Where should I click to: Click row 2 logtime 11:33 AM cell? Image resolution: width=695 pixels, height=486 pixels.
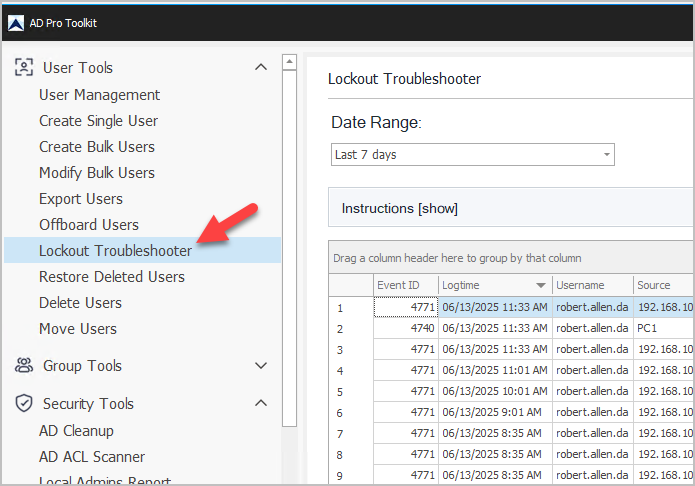coord(495,328)
